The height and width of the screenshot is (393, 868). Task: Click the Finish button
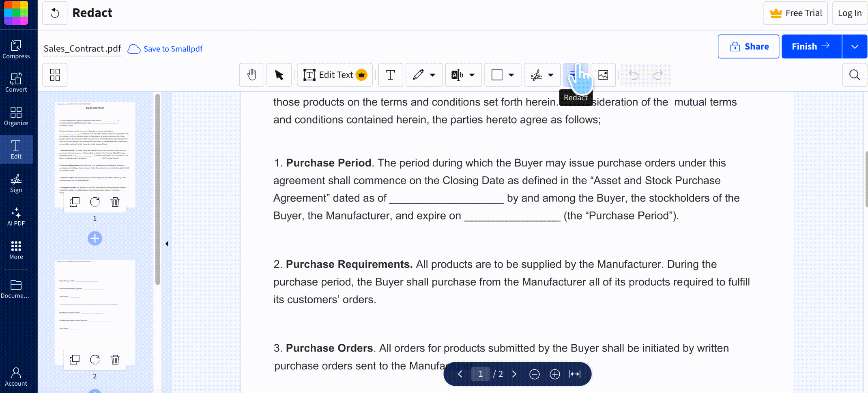pyautogui.click(x=812, y=46)
